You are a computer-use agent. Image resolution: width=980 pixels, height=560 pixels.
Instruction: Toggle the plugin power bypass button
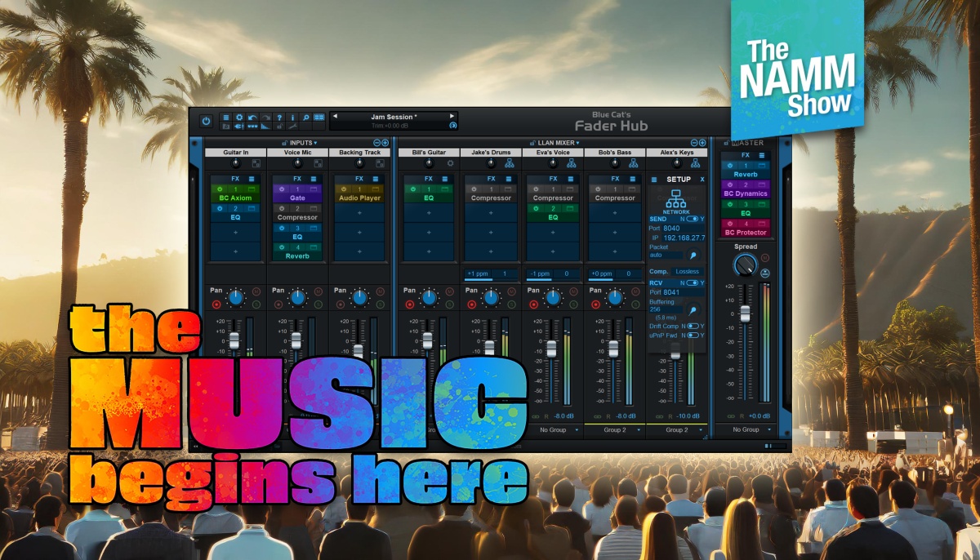(206, 121)
